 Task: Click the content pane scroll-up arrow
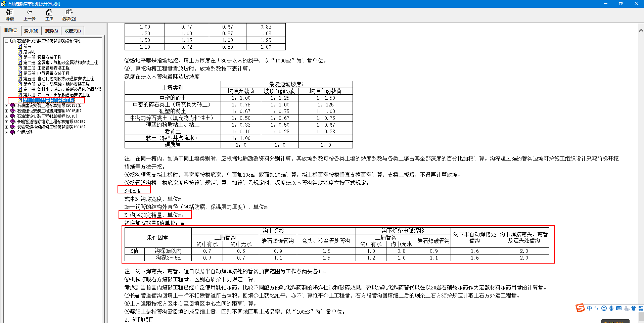(x=641, y=30)
